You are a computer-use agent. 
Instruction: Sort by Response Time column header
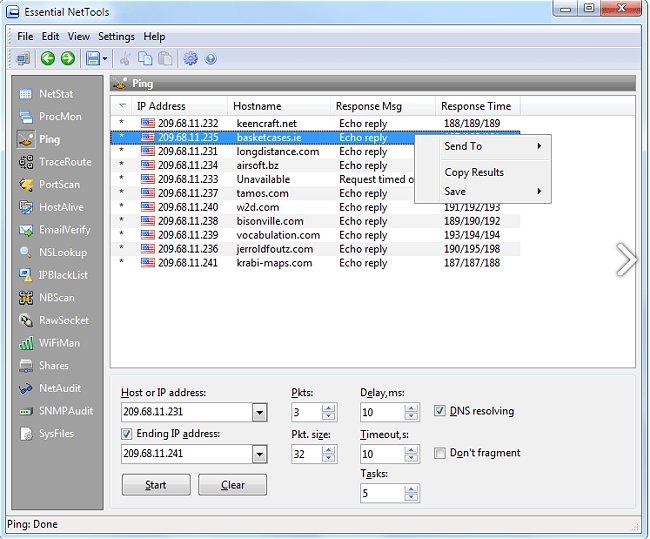478,106
